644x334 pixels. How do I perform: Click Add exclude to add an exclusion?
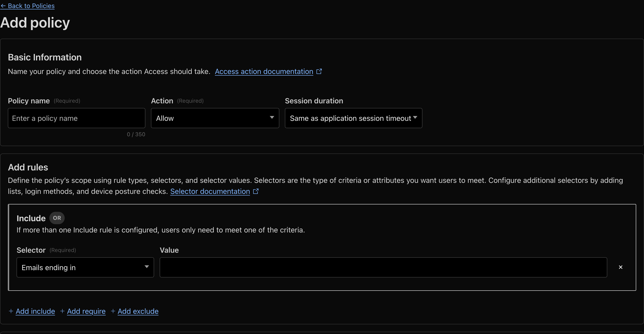pos(138,311)
